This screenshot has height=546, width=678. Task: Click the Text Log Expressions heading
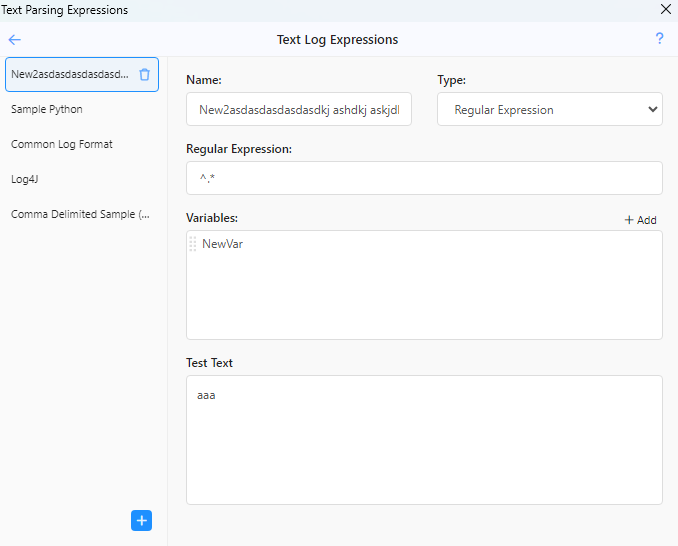pyautogui.click(x=337, y=40)
